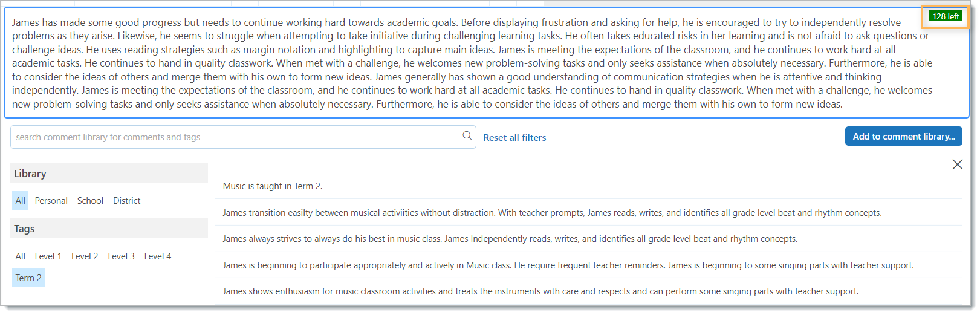Select the All library filter
Image resolution: width=980 pixels, height=315 pixels.
pyautogui.click(x=21, y=201)
